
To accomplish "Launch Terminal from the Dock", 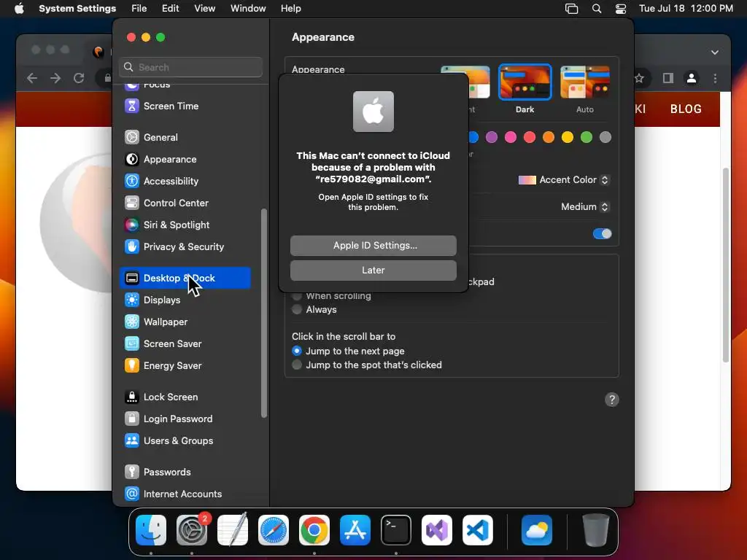I will tap(396, 530).
